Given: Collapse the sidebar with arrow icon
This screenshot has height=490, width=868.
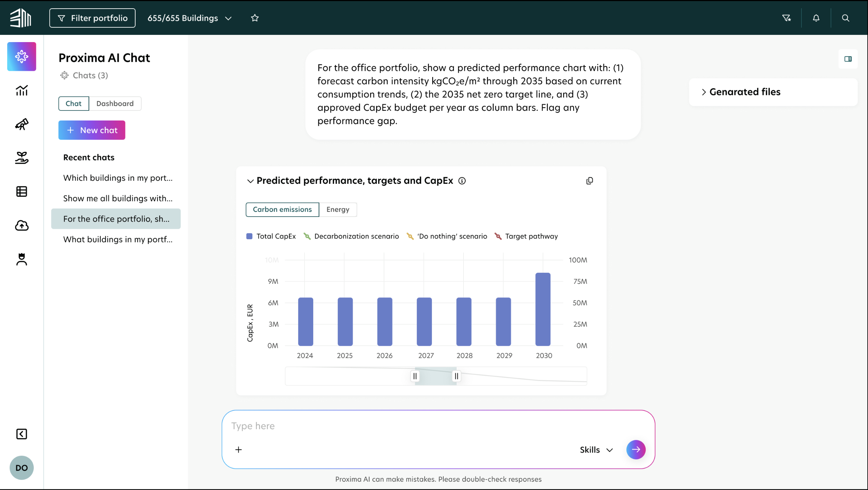Looking at the screenshot, I should [22, 434].
